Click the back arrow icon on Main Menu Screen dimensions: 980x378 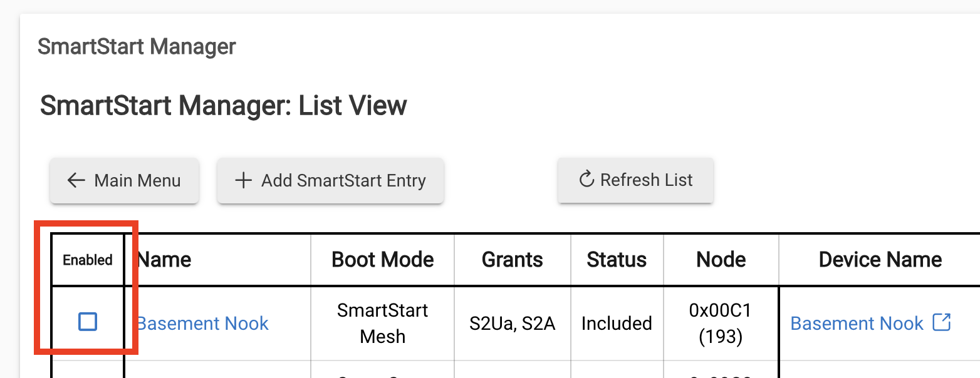(x=76, y=181)
